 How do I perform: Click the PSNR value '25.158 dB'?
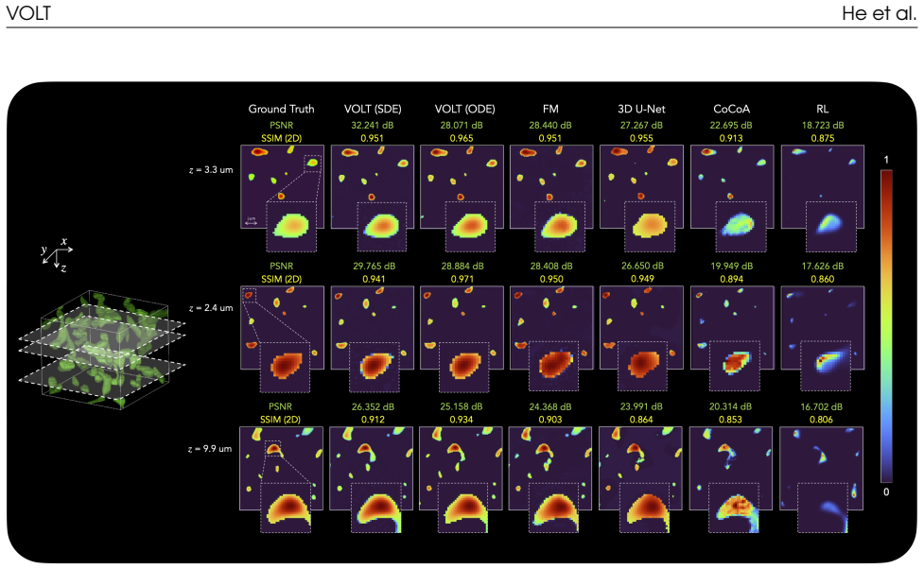[462, 406]
